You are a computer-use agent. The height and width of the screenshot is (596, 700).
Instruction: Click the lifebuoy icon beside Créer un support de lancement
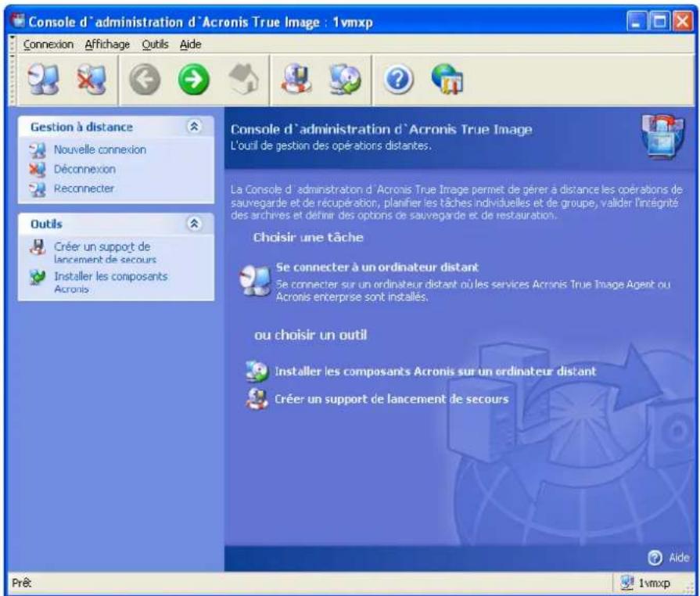point(257,399)
